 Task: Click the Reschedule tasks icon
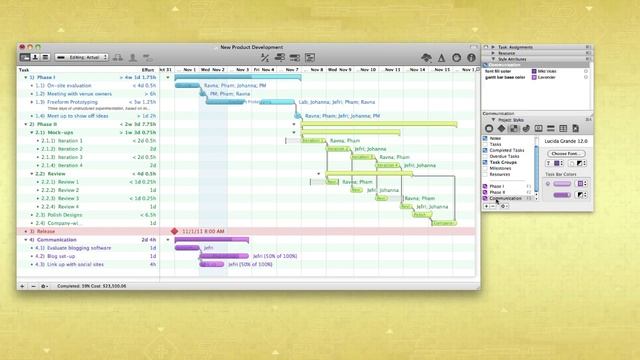pos(295,58)
